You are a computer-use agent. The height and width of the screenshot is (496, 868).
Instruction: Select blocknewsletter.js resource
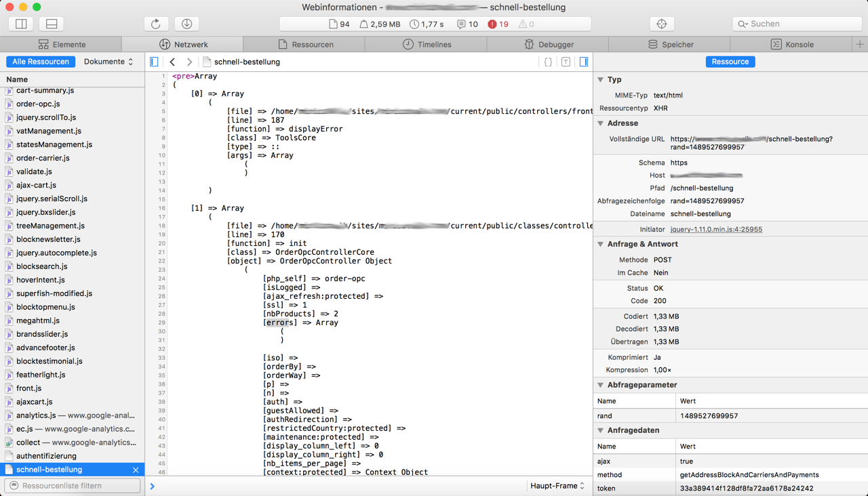pyautogui.click(x=73, y=239)
